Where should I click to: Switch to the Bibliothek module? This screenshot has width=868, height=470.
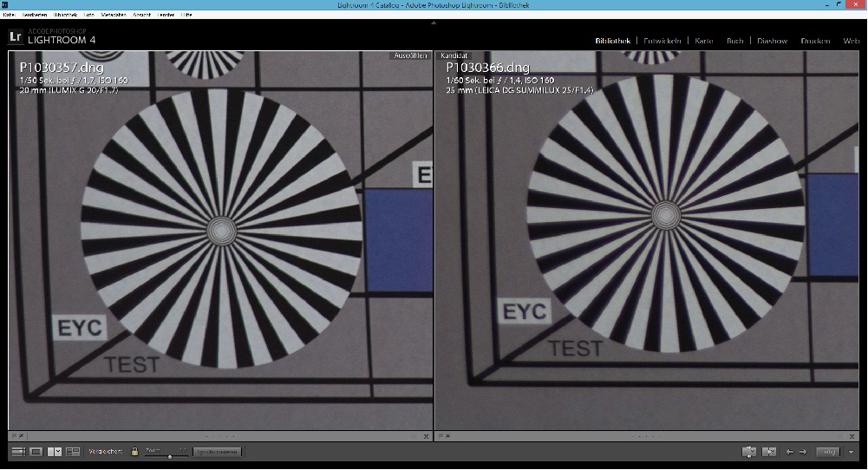click(x=613, y=41)
